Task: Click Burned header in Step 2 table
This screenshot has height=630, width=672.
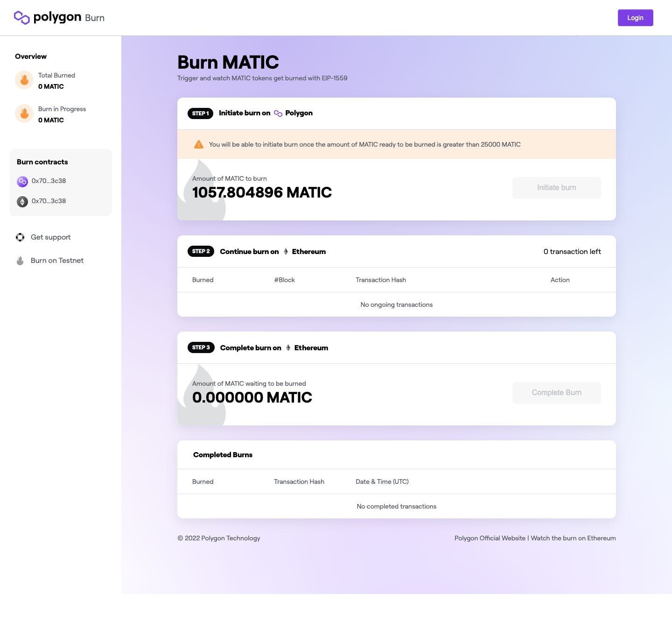Action: tap(203, 280)
